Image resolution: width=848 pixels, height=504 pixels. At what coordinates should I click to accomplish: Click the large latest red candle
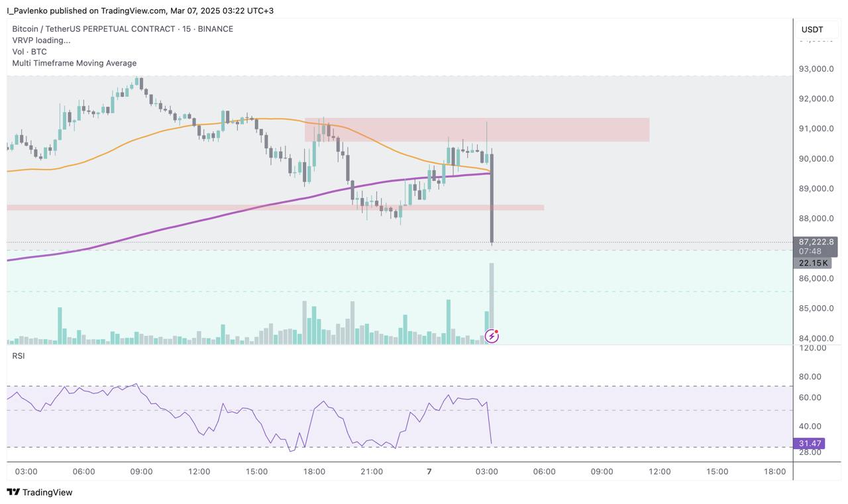492,197
